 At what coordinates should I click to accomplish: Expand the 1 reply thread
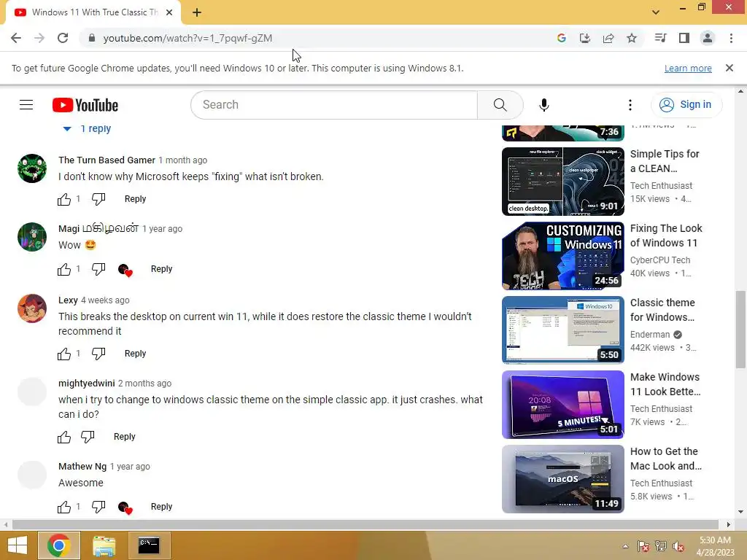[87, 128]
